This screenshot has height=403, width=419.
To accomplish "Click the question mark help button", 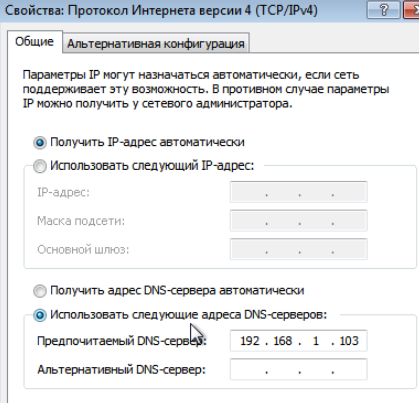I will point(383,10).
